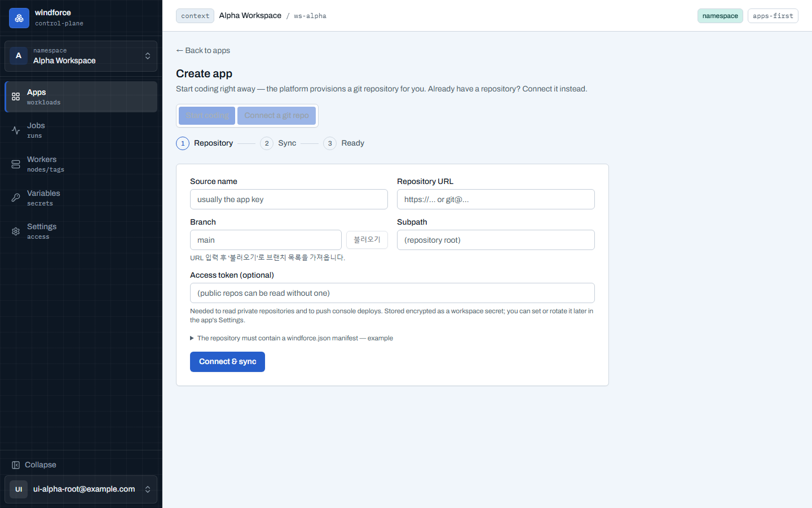Click the context tag in header

pos(195,16)
